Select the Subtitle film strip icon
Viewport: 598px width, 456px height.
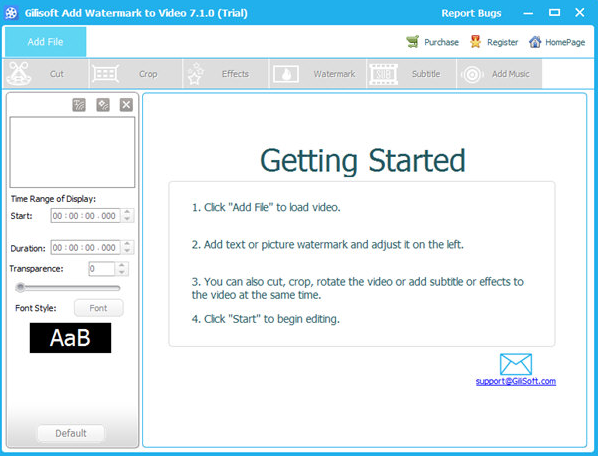click(383, 74)
